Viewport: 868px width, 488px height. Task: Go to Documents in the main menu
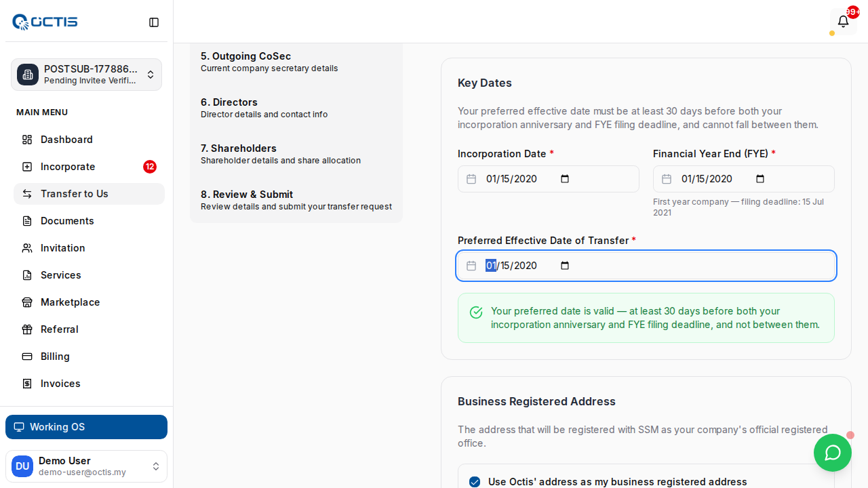(x=89, y=221)
